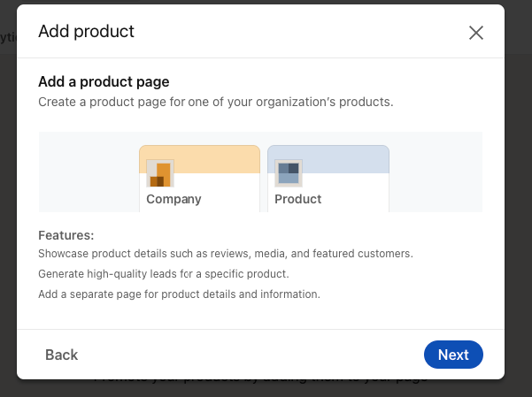Click the Next button
The height and width of the screenshot is (397, 532).
coord(453,355)
